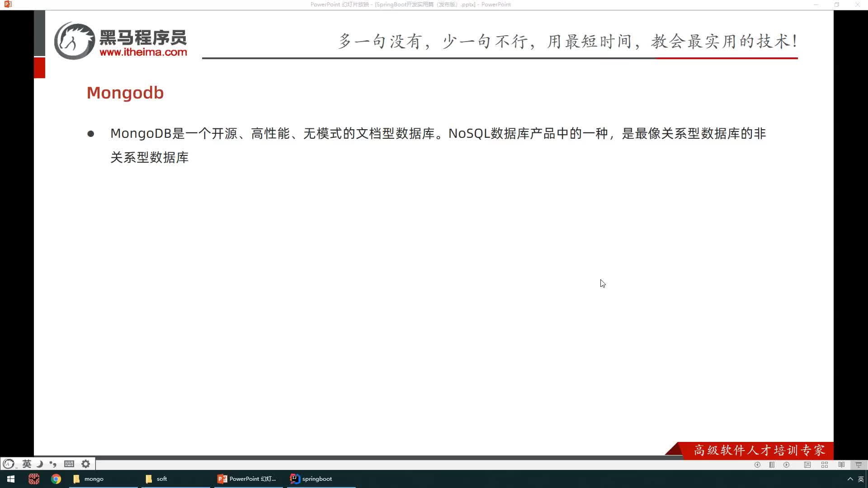868x488 pixels.
Task: Expand the system tray hidden icons chevron
Action: pos(850,479)
